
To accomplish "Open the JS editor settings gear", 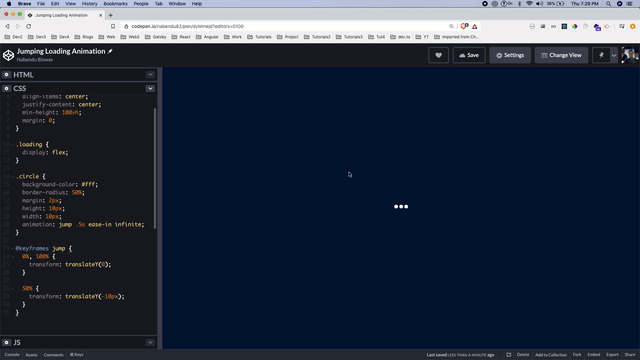I will [7, 342].
